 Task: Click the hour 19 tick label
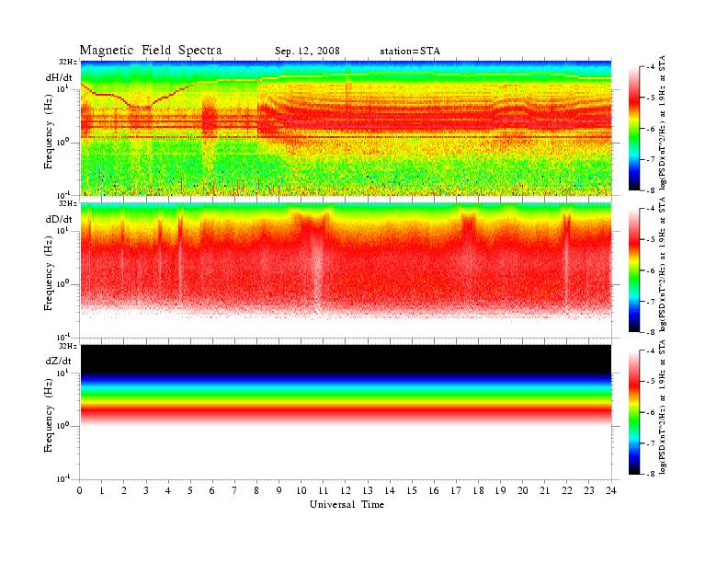pos(500,490)
